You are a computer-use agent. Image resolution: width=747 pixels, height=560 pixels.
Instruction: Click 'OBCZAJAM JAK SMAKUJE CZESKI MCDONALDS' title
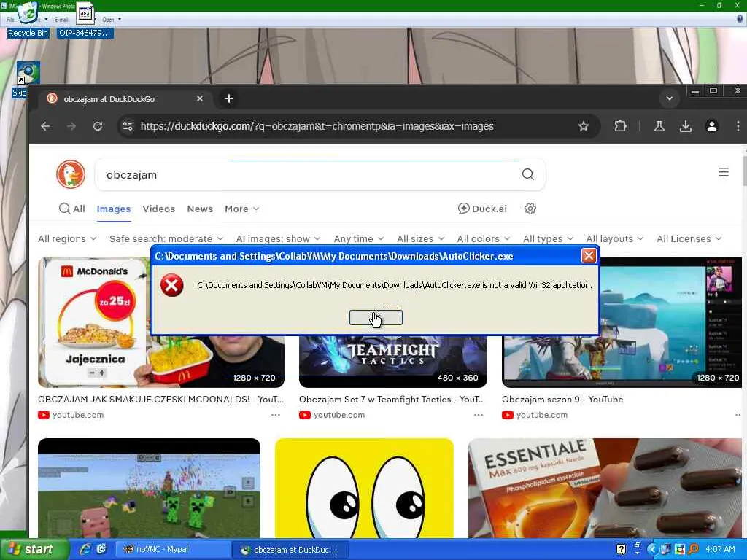coord(160,399)
